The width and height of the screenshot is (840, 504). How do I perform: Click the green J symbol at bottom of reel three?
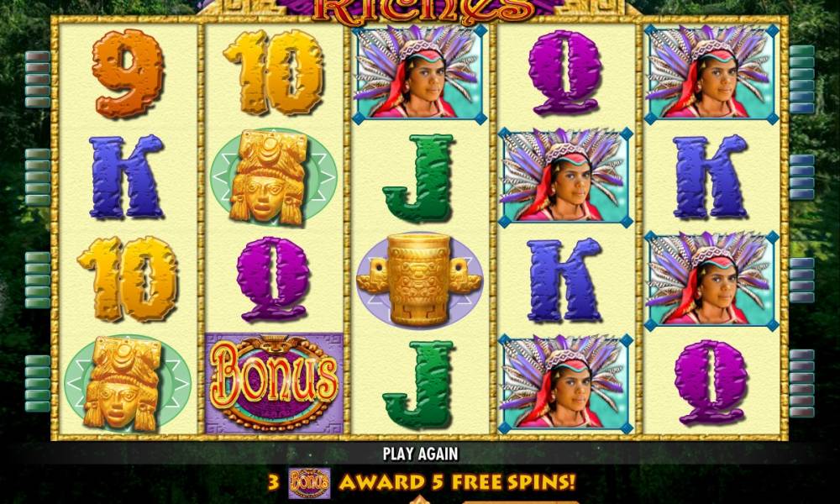418,385
